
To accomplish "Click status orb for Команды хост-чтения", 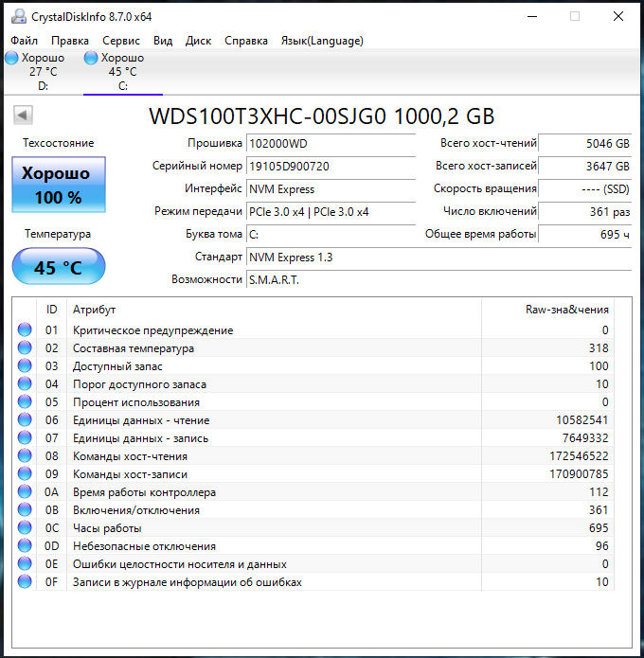I will [x=25, y=455].
